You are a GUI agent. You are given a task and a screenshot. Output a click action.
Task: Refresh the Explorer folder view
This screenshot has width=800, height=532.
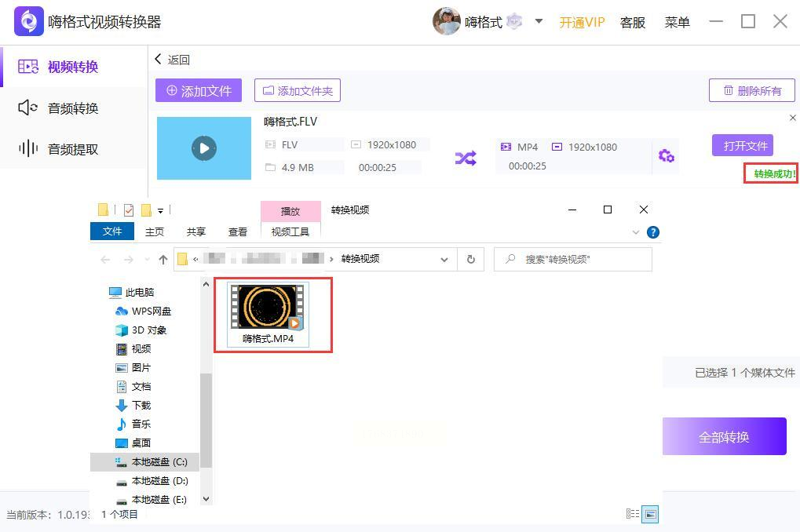coord(470,259)
